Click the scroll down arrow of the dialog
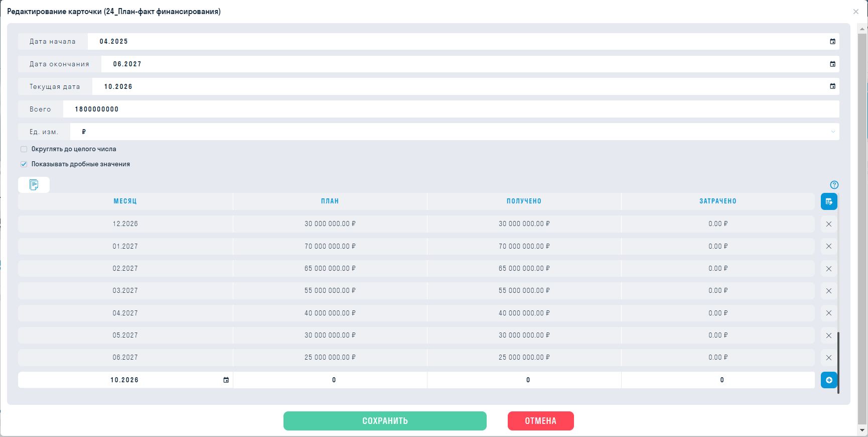The image size is (868, 437). (862, 430)
